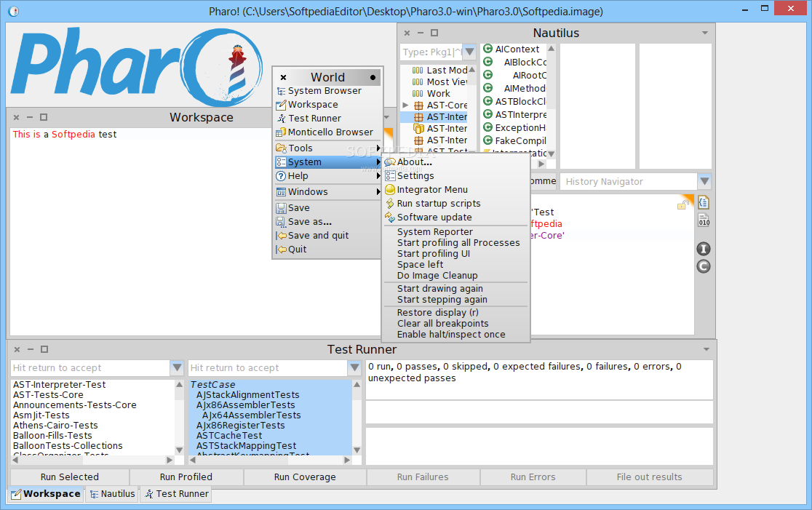This screenshot has height=510, width=812.
Task: Select AJx86RegisterTests in class list
Action: 240,425
